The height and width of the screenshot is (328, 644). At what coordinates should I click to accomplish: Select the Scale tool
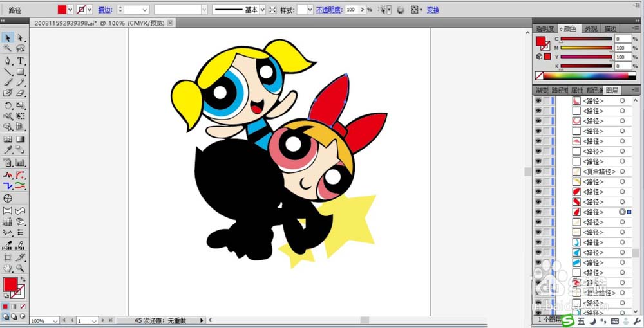(x=21, y=105)
